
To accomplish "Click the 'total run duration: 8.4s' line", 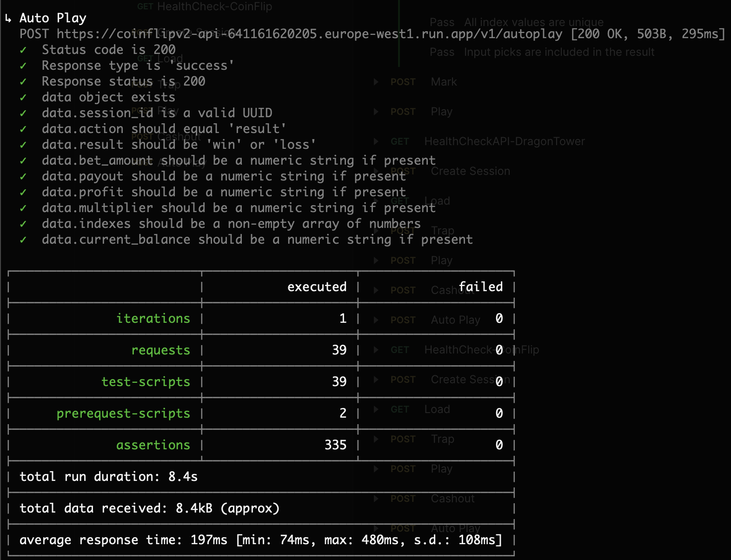I will coord(108,477).
